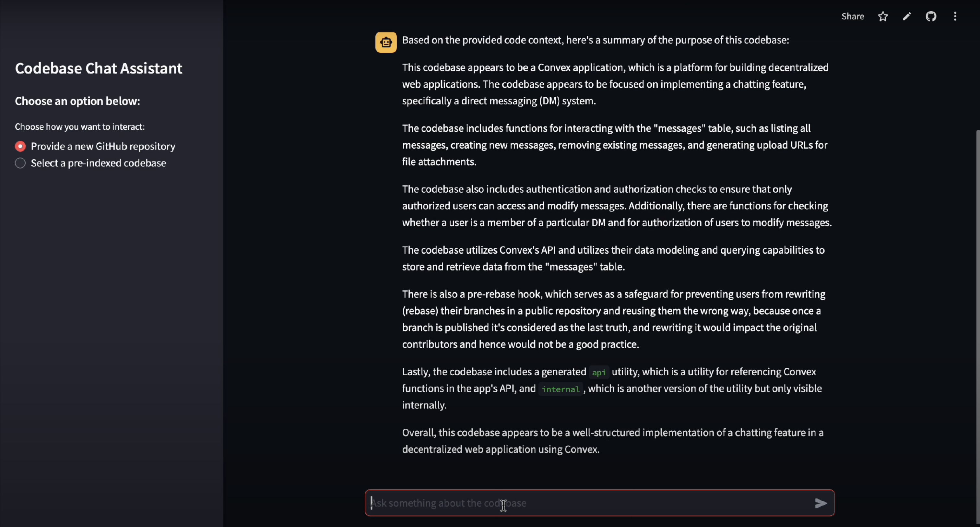Click the Share button in top bar
The height and width of the screenshot is (527, 980).
[x=852, y=16]
